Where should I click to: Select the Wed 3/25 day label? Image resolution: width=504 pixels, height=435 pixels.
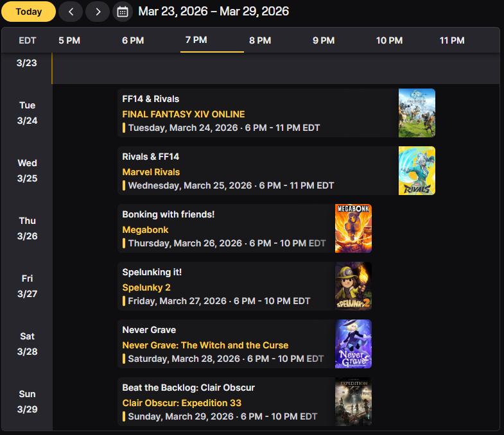click(x=27, y=171)
